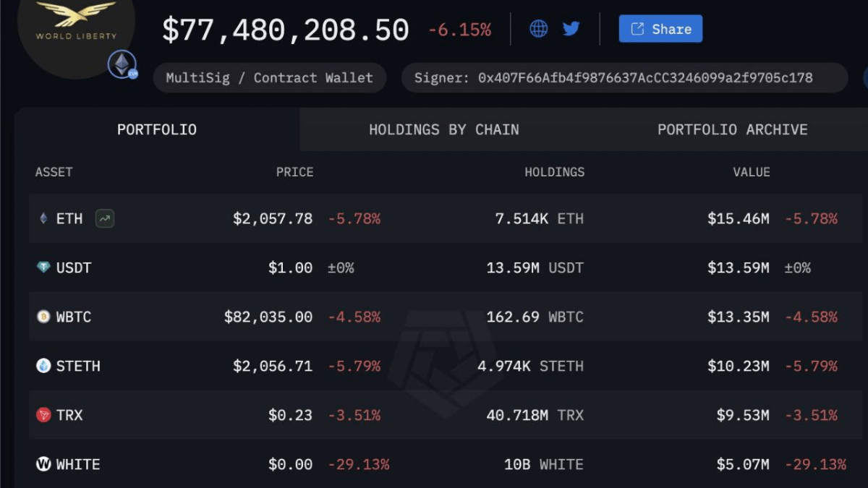868x488 pixels.
Task: Click the MultiSig / Contract Wallet tag
Action: tap(269, 78)
